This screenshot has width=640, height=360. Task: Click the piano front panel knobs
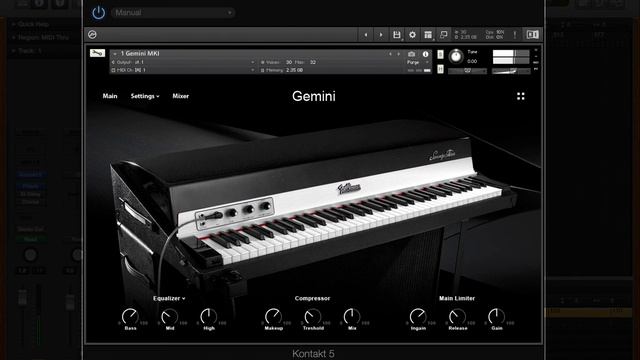[235, 213]
